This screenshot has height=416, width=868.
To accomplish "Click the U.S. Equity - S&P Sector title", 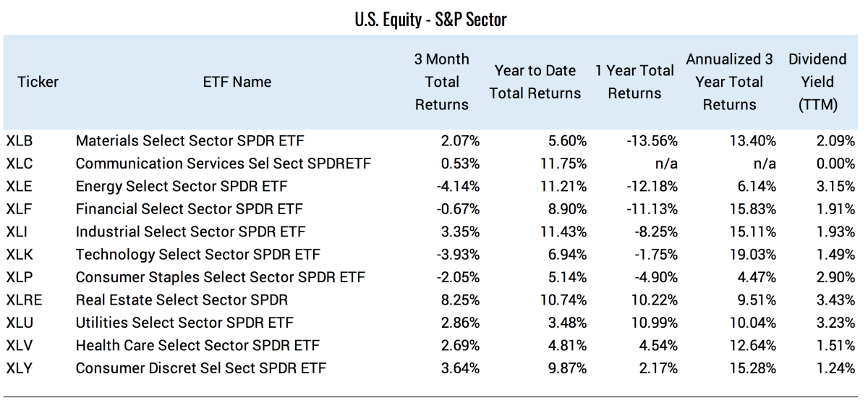I will (x=430, y=20).
